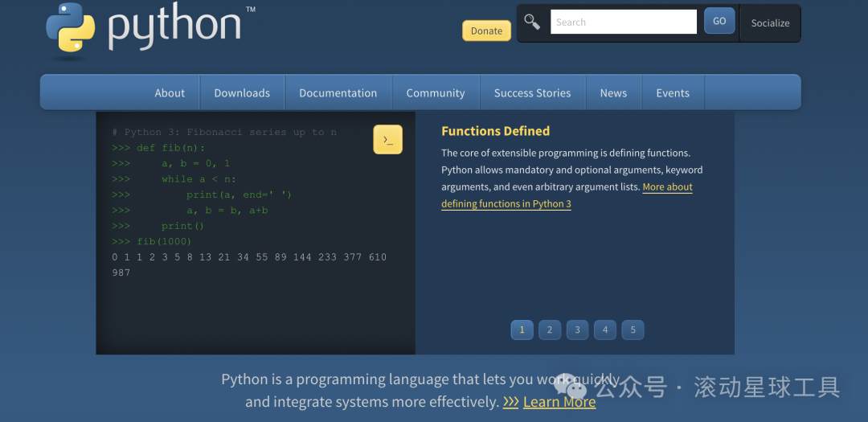
Task: Switch to slide 2 in the carousel
Action: click(550, 330)
